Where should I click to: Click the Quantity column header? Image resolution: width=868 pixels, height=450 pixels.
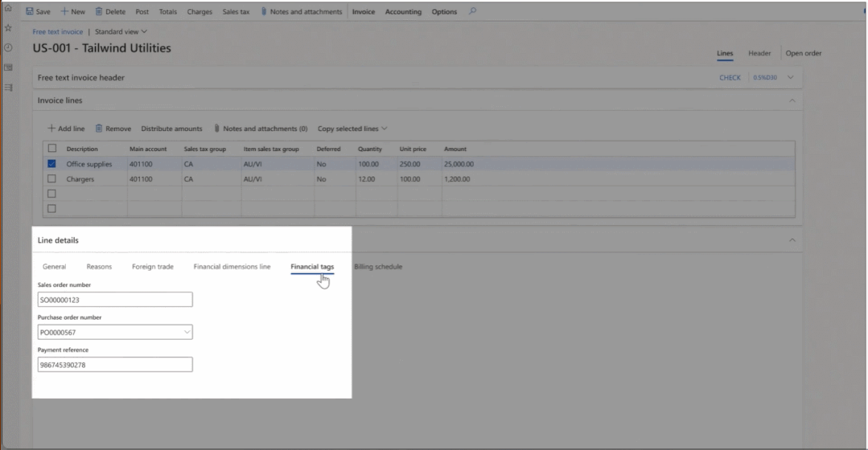370,149
